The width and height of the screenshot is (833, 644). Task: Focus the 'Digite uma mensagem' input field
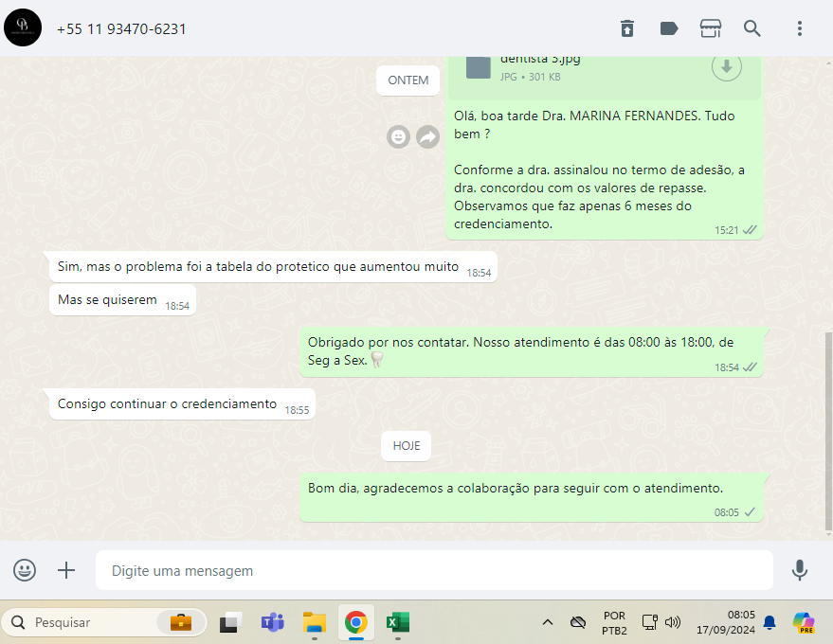click(434, 570)
